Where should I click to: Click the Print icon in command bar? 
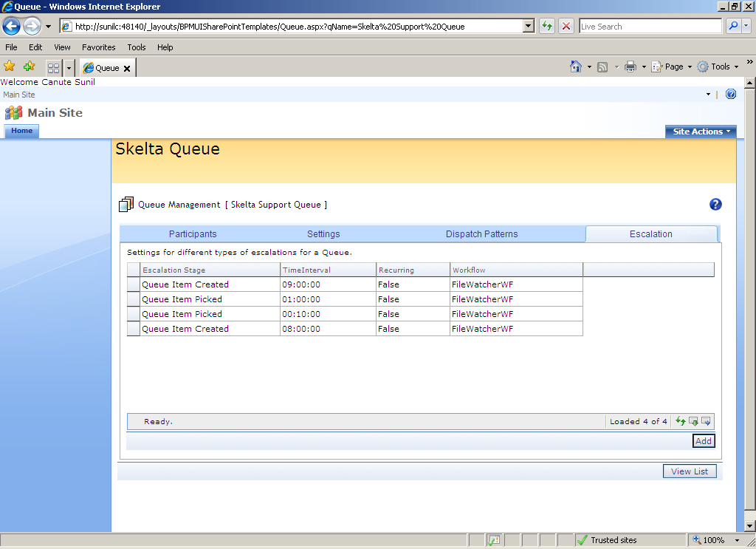coord(630,67)
